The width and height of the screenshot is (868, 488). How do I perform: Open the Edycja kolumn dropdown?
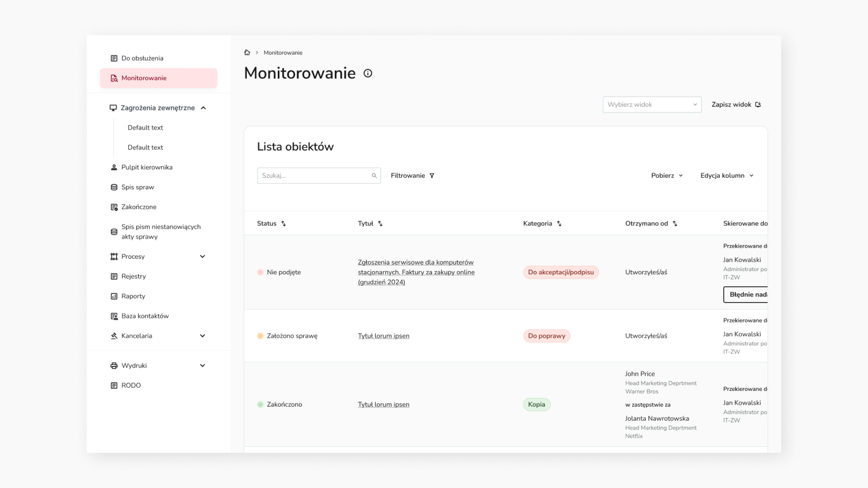[x=726, y=176]
